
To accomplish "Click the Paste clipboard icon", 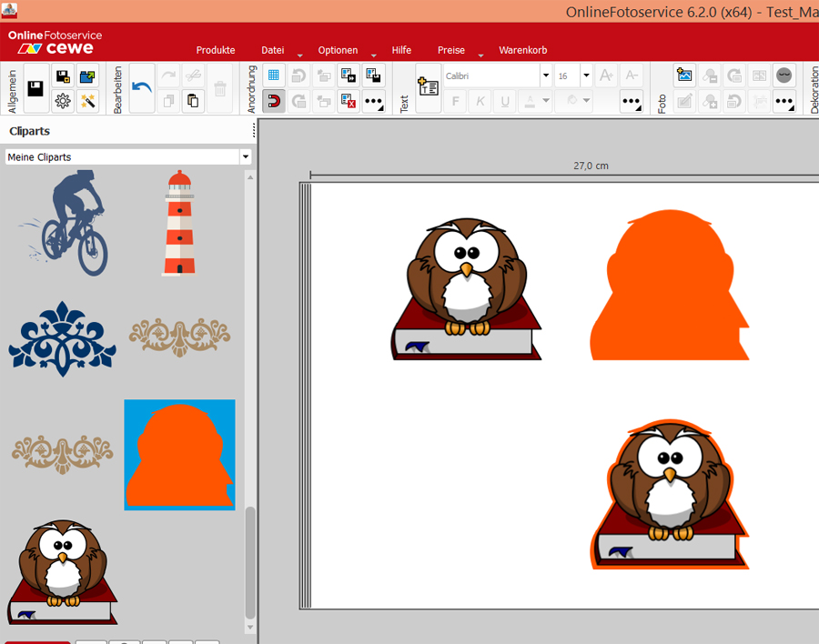I will coord(193,101).
